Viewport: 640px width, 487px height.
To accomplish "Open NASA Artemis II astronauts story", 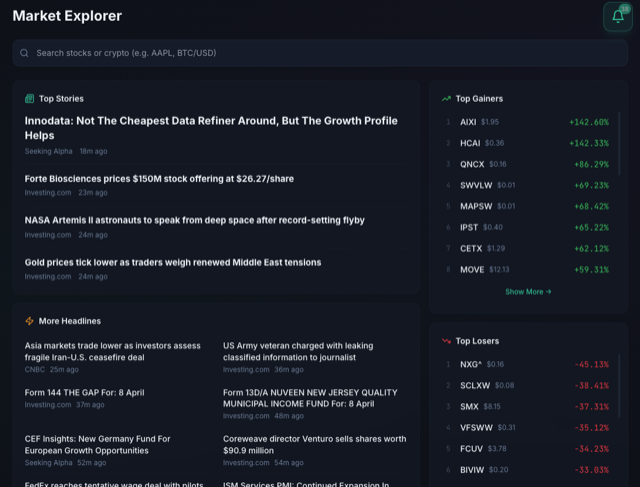I will (x=195, y=220).
